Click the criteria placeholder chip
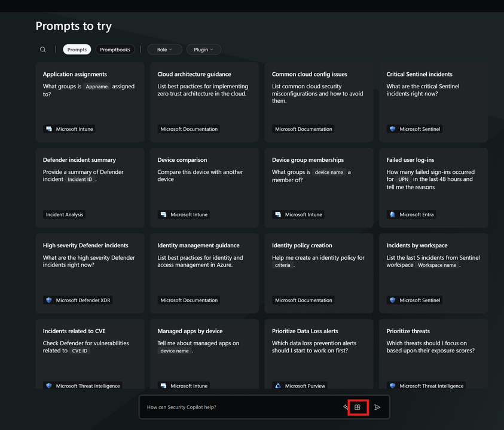 pyautogui.click(x=283, y=265)
